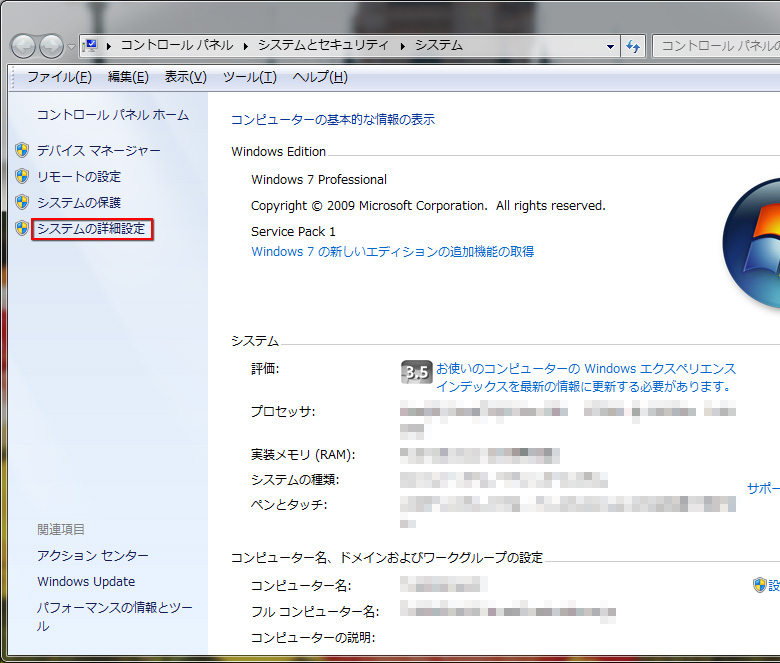Click the Windows Edition section heading

[279, 152]
